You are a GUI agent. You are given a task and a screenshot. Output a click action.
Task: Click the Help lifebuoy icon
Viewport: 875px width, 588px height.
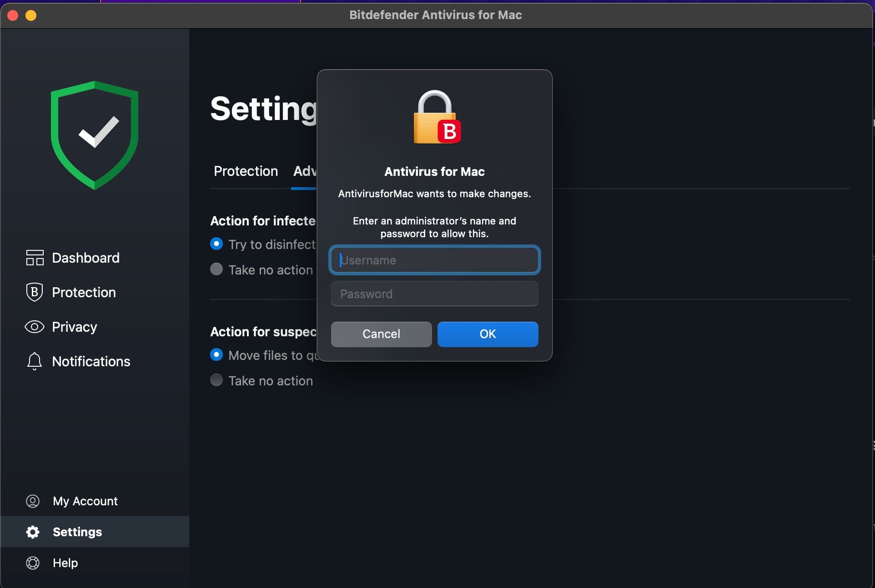click(33, 563)
